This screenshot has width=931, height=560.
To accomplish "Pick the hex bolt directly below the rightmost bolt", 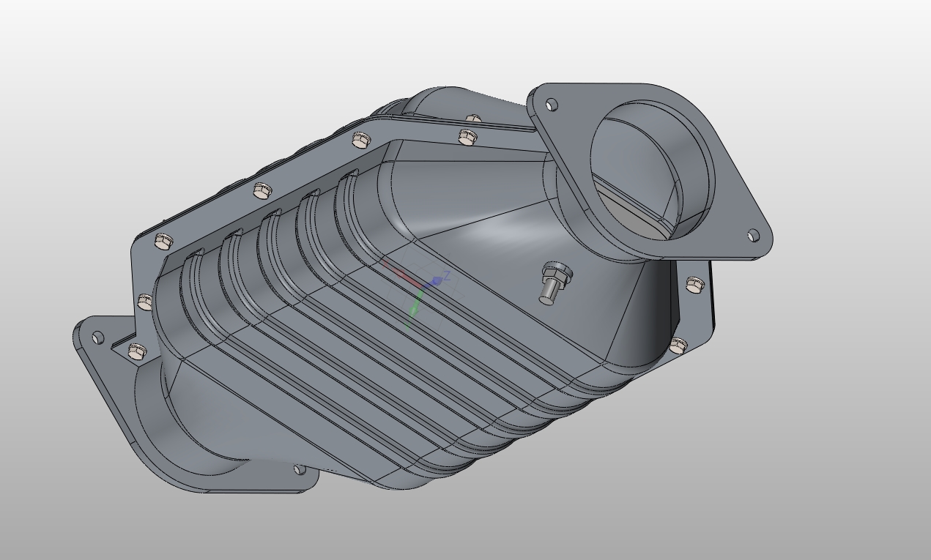I will point(678,346).
